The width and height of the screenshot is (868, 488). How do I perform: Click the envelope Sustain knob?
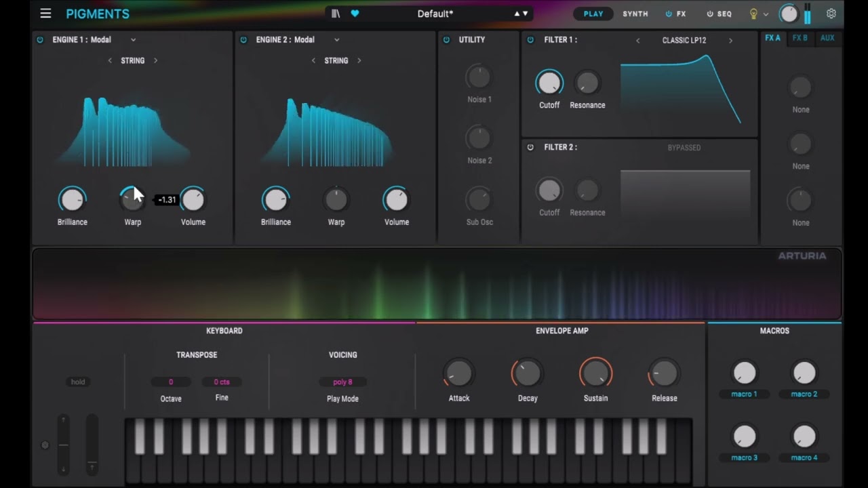(595, 373)
